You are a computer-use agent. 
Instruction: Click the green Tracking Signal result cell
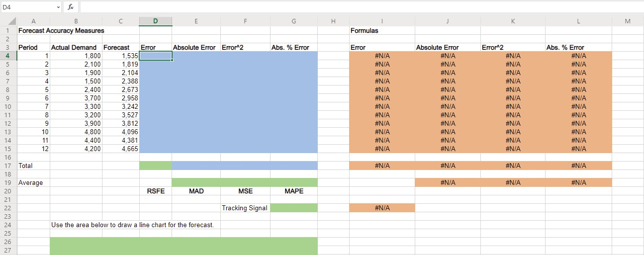pos(294,208)
